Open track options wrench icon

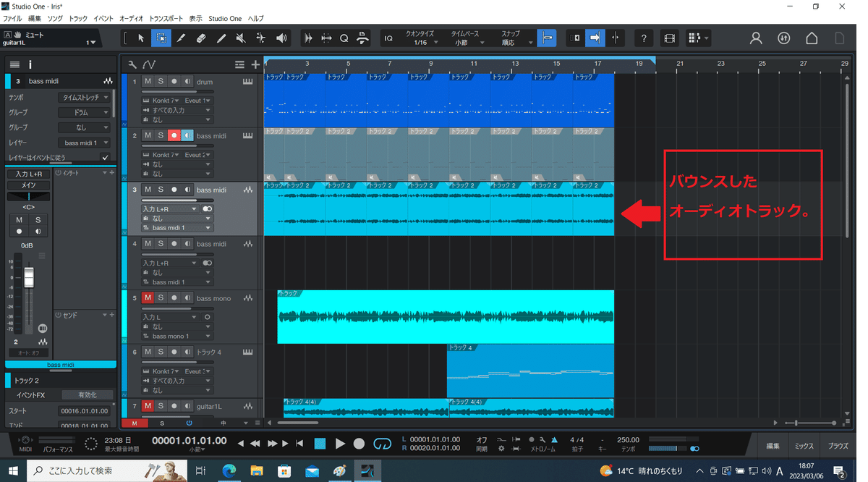132,64
